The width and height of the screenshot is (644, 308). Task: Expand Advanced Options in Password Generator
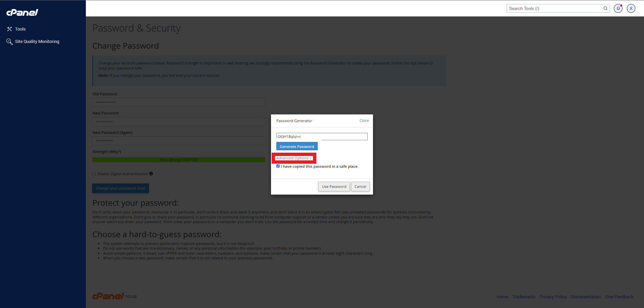293,158
